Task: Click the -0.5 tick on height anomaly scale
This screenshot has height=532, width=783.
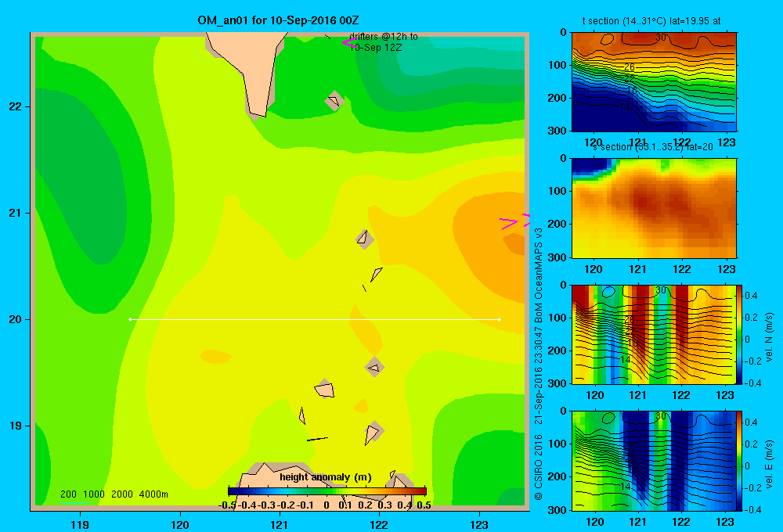Action: point(227,505)
